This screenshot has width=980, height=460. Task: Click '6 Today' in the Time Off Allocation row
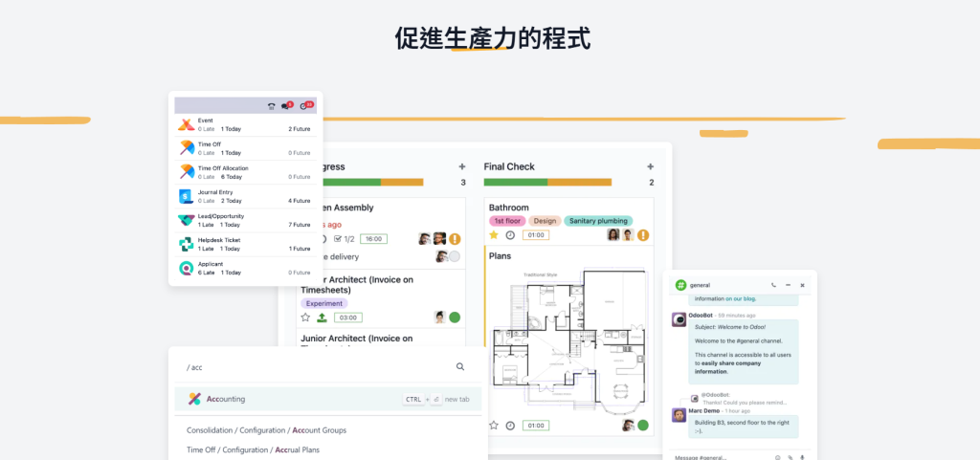pos(231,177)
